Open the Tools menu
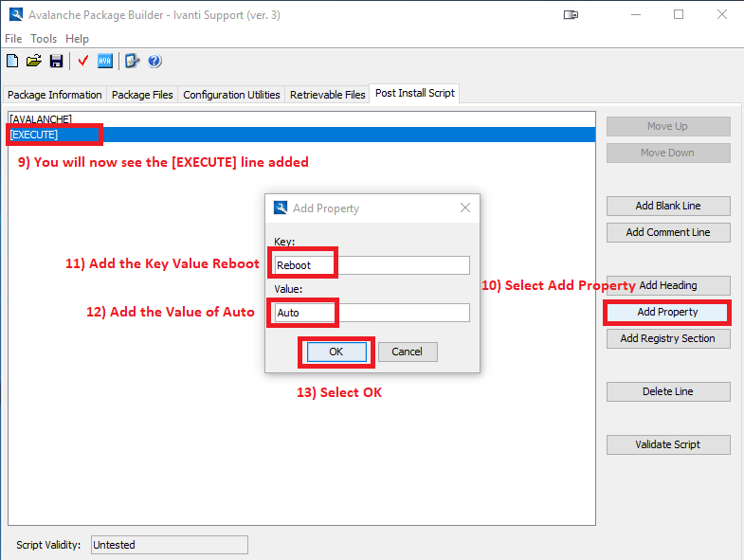The height and width of the screenshot is (560, 744). point(44,39)
